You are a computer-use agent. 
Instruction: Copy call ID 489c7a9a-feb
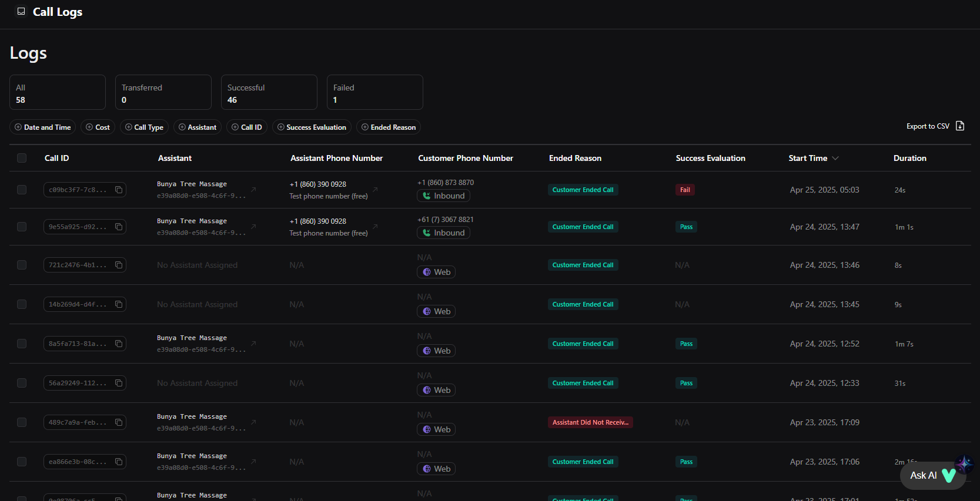coord(119,422)
